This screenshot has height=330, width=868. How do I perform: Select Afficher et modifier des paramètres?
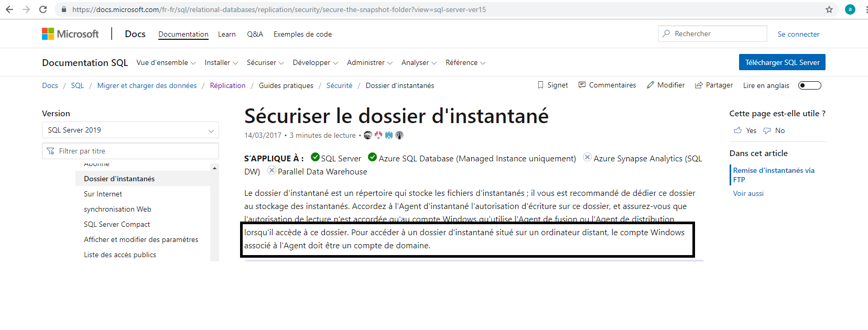141,239
